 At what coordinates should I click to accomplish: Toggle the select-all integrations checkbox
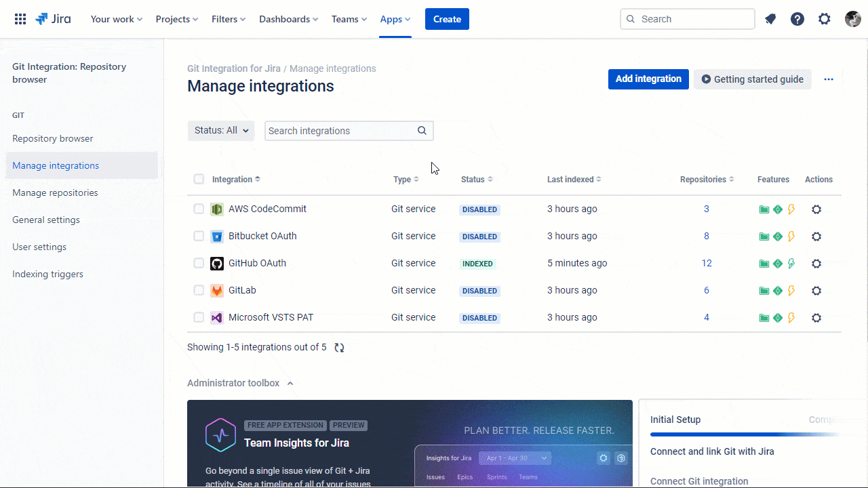(x=199, y=179)
